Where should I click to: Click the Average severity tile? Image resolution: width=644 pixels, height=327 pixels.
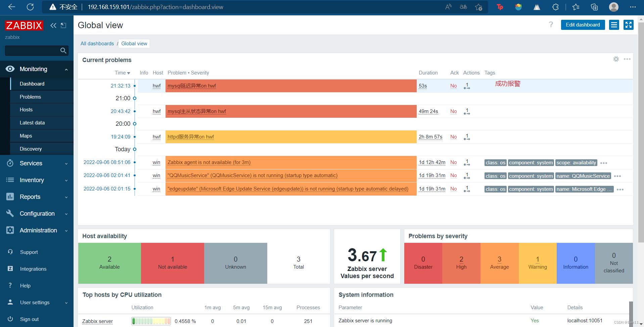coord(500,263)
